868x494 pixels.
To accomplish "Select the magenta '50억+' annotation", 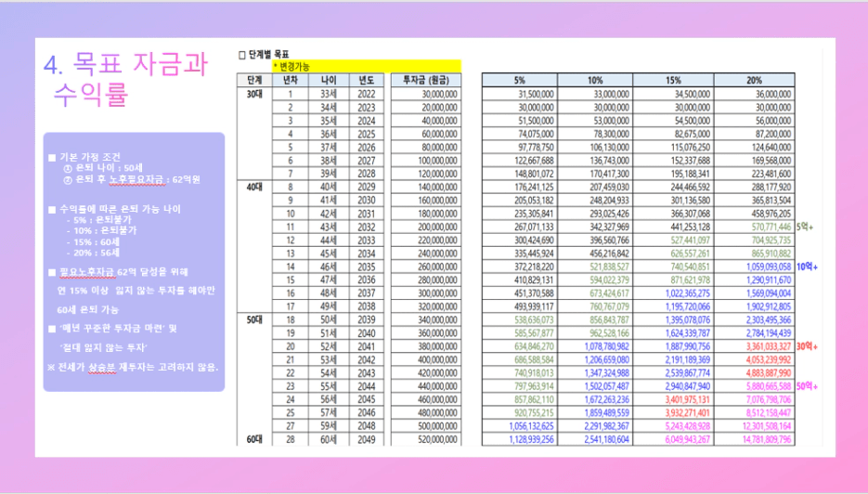I will pos(807,384).
